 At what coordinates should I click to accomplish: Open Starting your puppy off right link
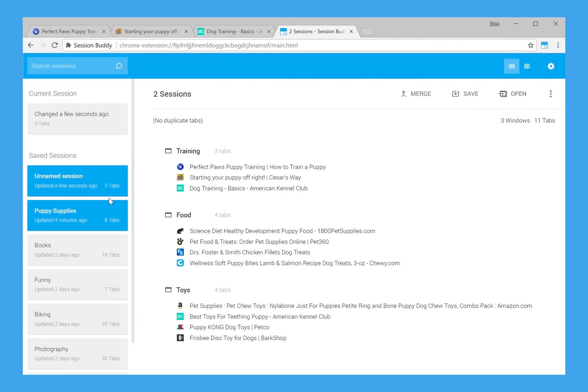[245, 177]
